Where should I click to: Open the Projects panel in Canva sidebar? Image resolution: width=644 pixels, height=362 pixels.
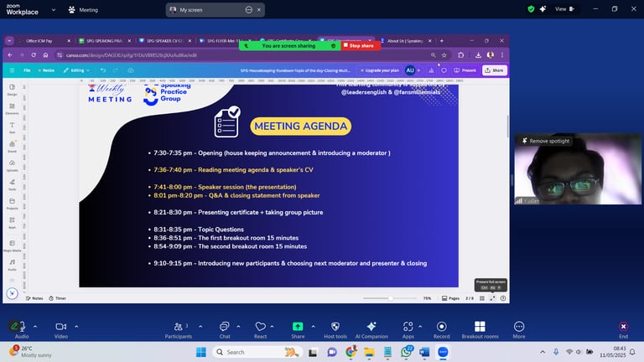coord(12,203)
